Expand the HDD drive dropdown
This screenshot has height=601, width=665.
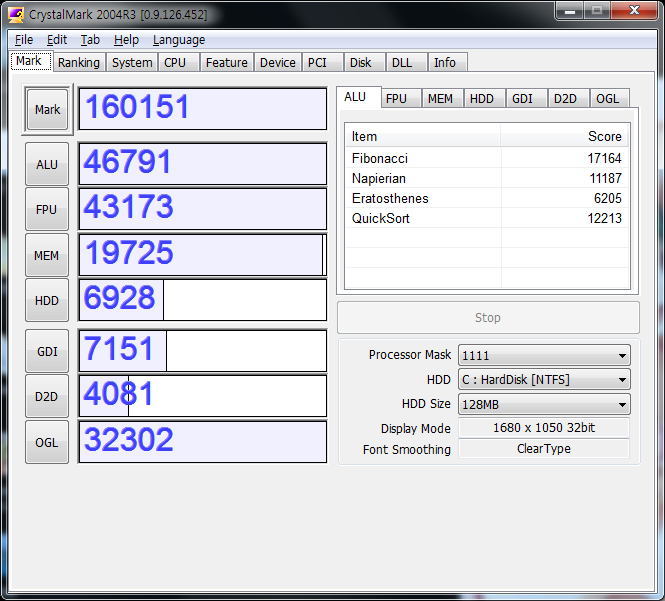tap(545, 379)
